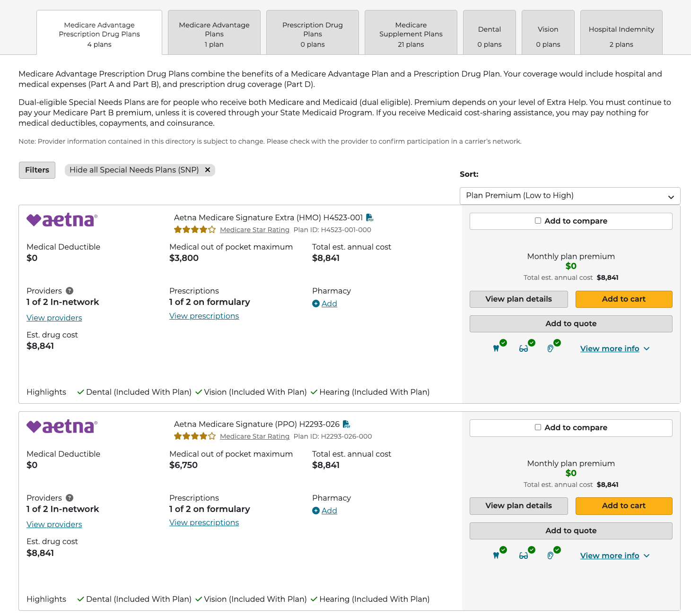Screen dimensions: 691x616
Task: Click the plus icon to add a pharmacy
Action: (315, 304)
